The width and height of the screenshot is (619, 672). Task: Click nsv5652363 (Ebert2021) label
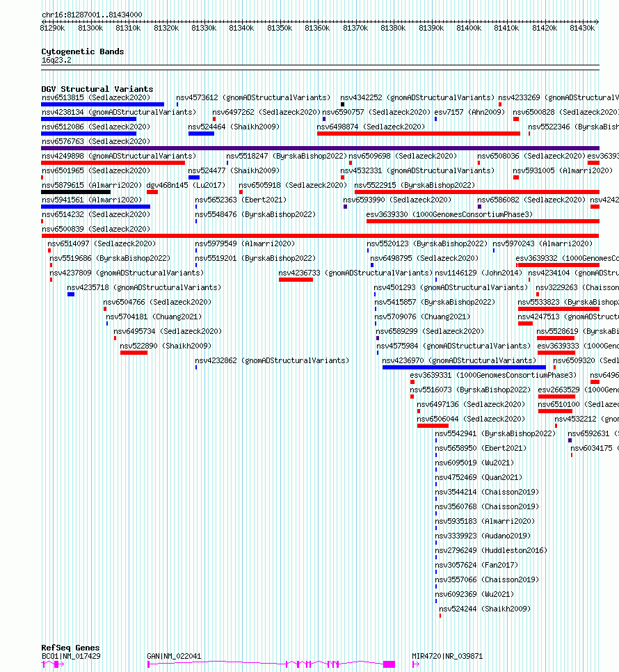click(x=241, y=200)
